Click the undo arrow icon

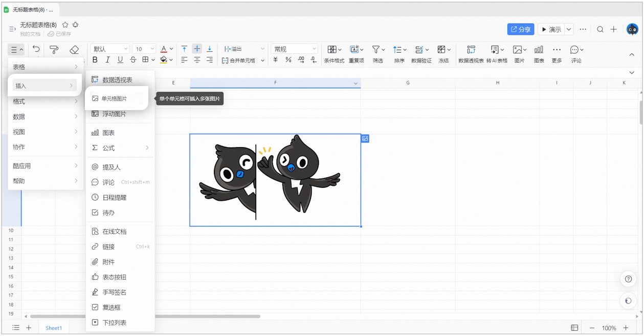pyautogui.click(x=36, y=49)
